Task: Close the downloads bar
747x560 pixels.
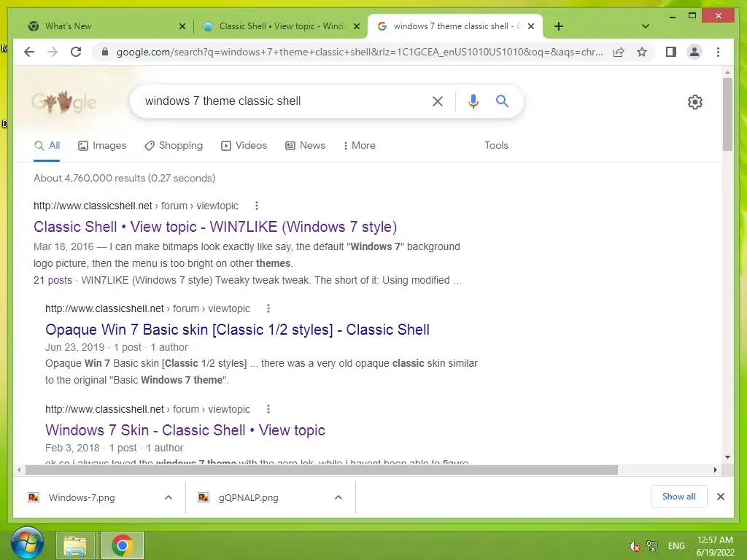Action: click(x=720, y=497)
